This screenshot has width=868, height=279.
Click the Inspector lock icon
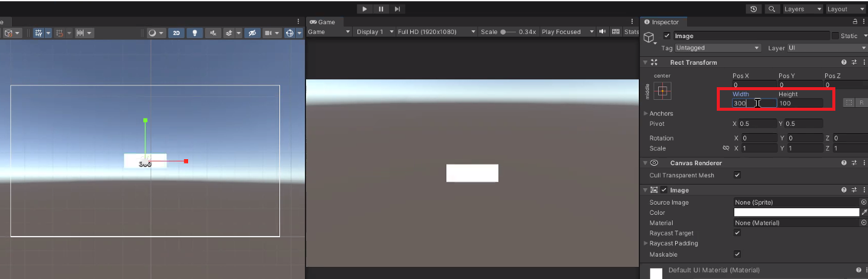tap(853, 22)
